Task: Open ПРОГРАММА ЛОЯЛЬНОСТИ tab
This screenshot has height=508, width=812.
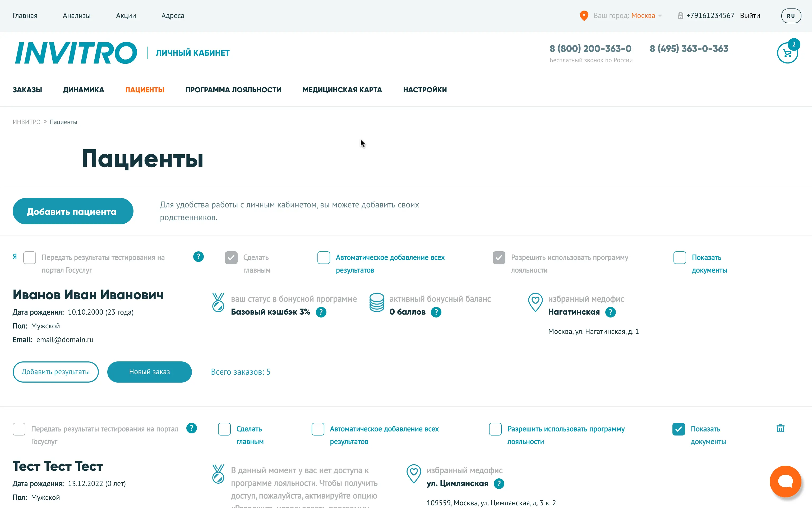Action: tap(233, 90)
